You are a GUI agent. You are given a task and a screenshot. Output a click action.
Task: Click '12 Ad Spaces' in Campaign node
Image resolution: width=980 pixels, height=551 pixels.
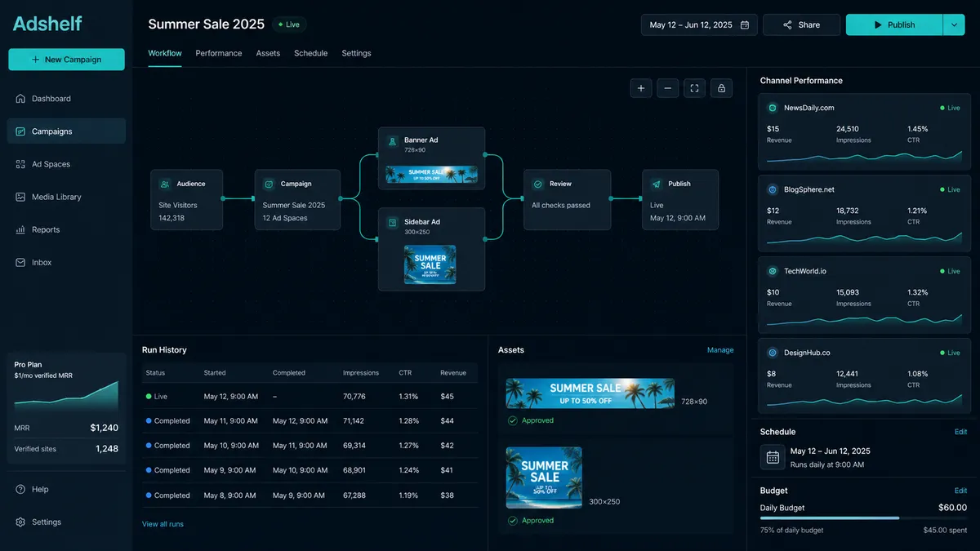285,219
